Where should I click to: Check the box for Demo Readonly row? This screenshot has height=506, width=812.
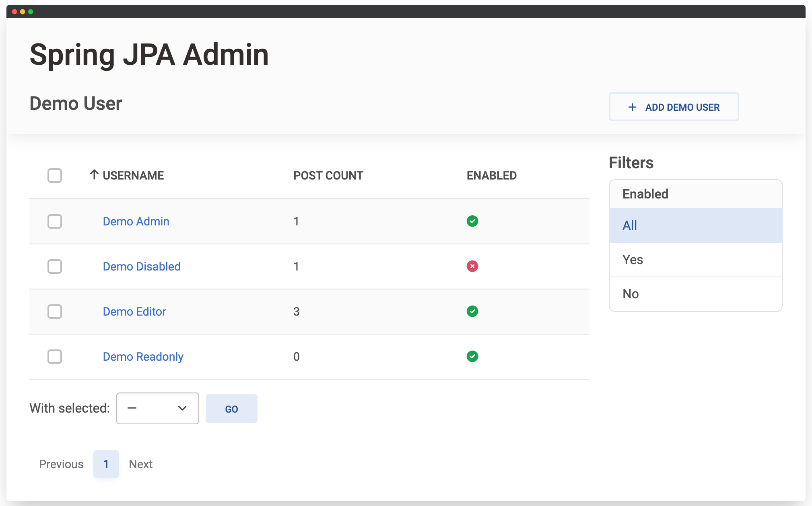pyautogui.click(x=55, y=357)
